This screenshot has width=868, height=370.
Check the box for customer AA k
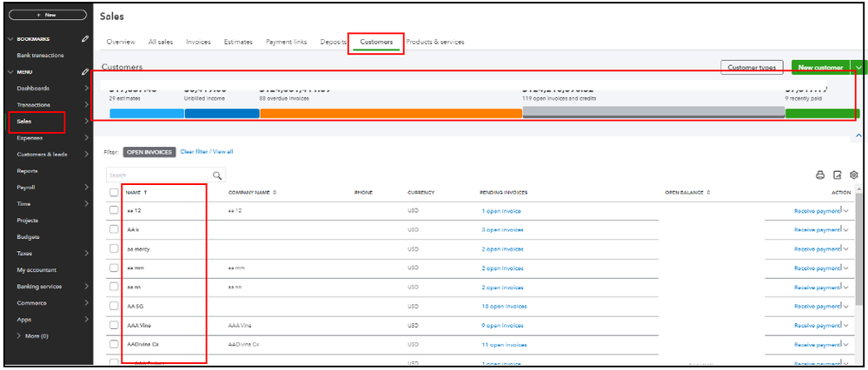pyautogui.click(x=114, y=229)
